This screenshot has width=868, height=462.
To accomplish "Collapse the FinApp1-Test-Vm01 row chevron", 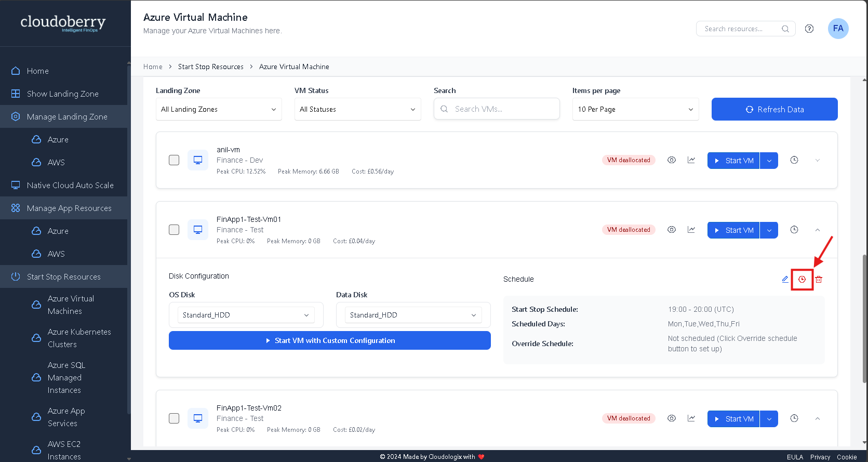I will [x=818, y=230].
